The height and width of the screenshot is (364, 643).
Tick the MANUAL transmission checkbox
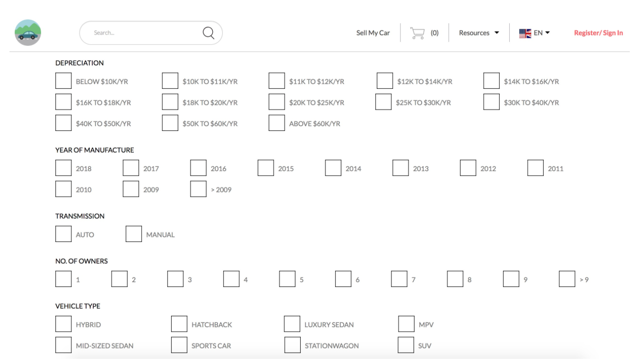coord(134,234)
